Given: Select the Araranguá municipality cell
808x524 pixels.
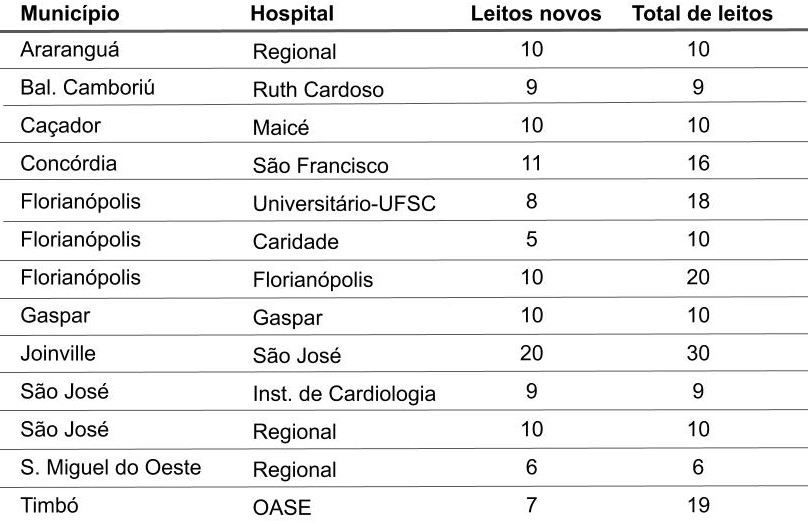Looking at the screenshot, I should coord(70,50).
